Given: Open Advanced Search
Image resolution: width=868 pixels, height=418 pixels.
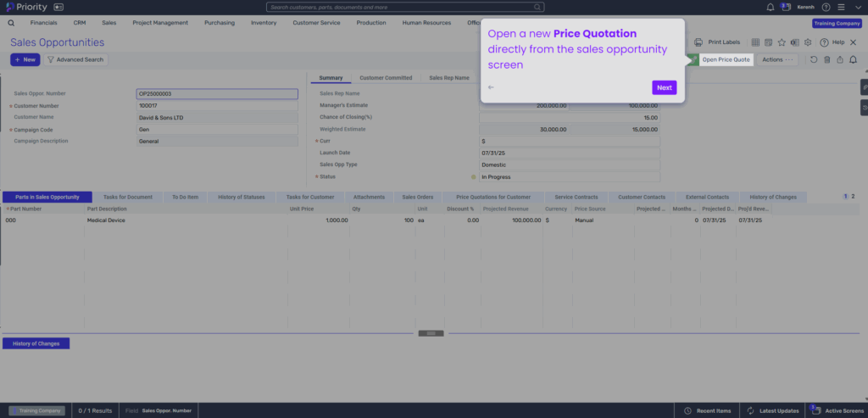Looking at the screenshot, I should pos(75,59).
